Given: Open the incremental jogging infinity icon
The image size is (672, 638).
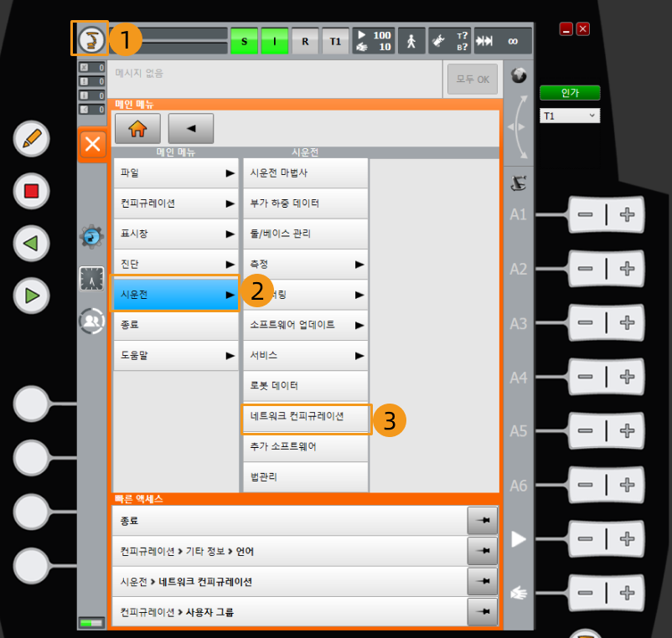Looking at the screenshot, I should click(502, 41).
